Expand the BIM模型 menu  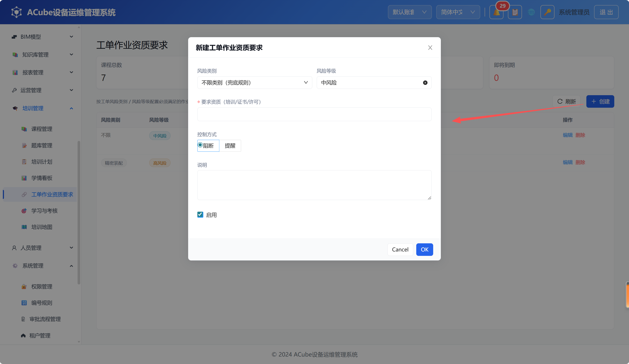[42, 37]
